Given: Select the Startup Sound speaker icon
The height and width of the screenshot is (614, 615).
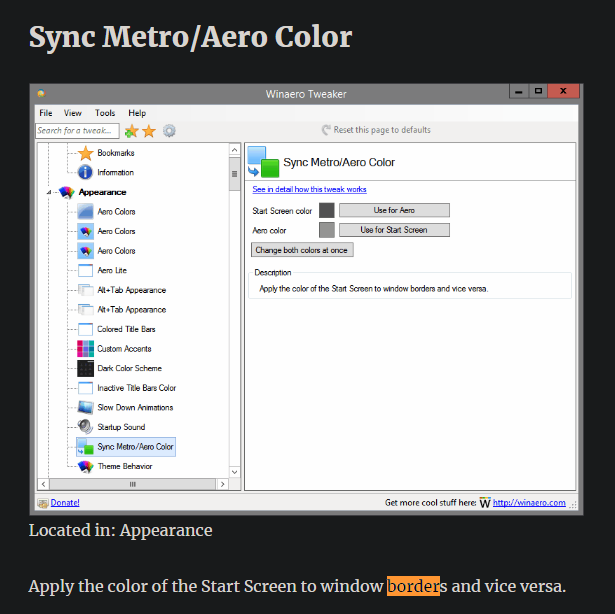Looking at the screenshot, I should point(85,427).
